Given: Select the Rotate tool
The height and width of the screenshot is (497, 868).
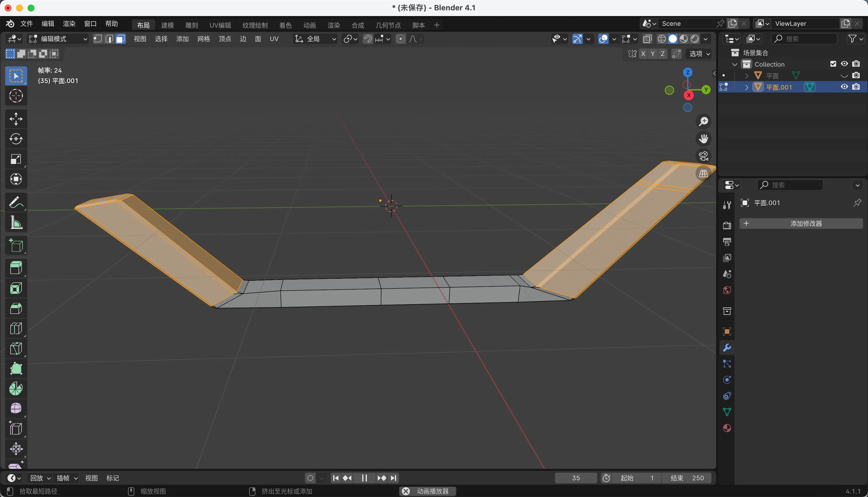Looking at the screenshot, I should 16,139.
